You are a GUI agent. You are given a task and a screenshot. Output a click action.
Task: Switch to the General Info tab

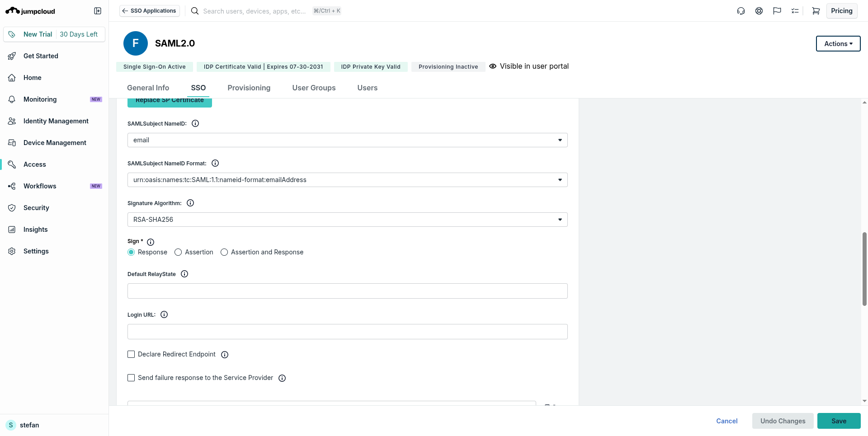point(148,88)
